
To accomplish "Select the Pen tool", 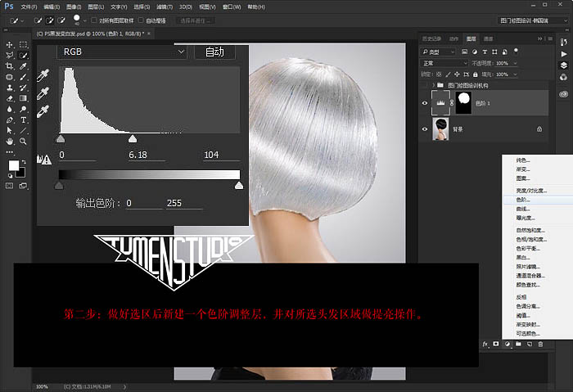I will pos(10,119).
